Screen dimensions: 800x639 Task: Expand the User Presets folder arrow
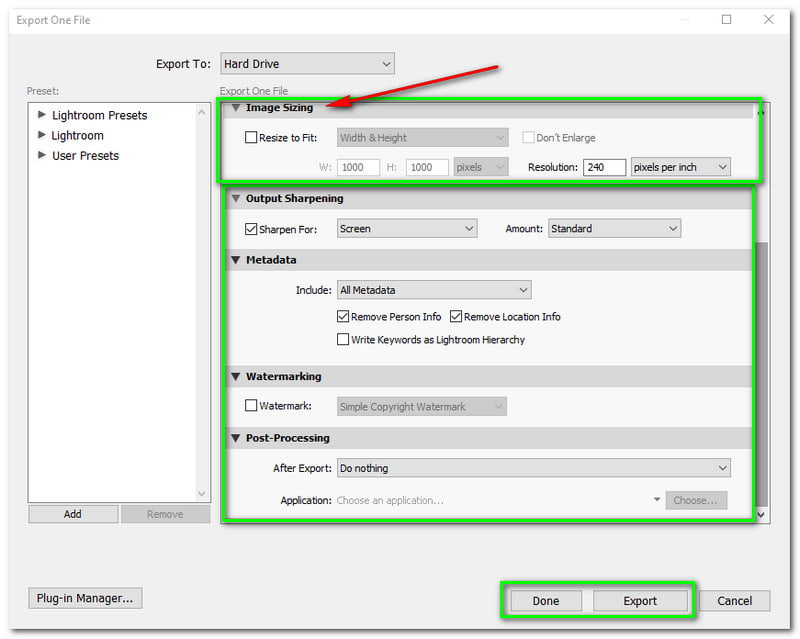pyautogui.click(x=42, y=155)
